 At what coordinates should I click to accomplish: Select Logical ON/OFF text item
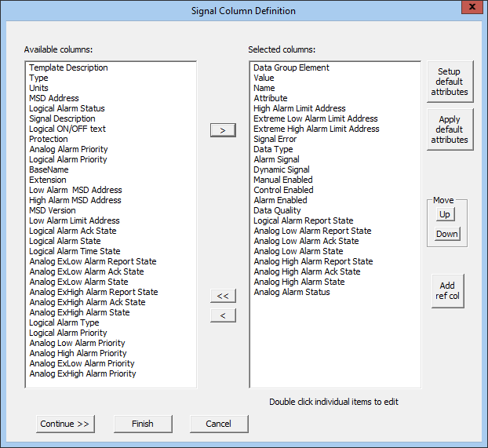(67, 129)
